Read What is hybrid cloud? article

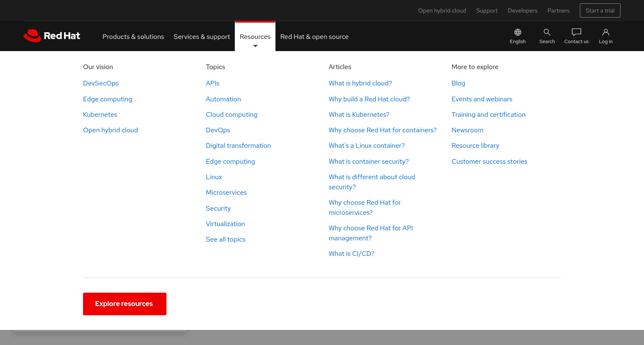(x=360, y=83)
